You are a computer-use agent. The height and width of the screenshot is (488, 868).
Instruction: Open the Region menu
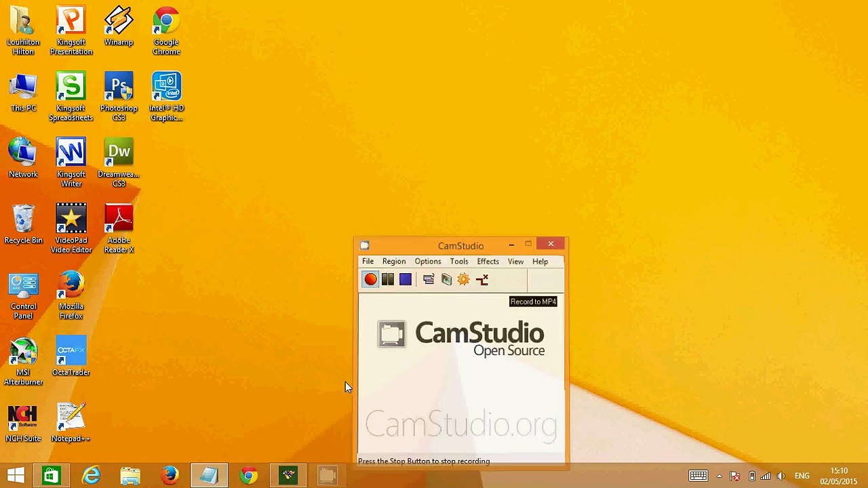[394, 261]
